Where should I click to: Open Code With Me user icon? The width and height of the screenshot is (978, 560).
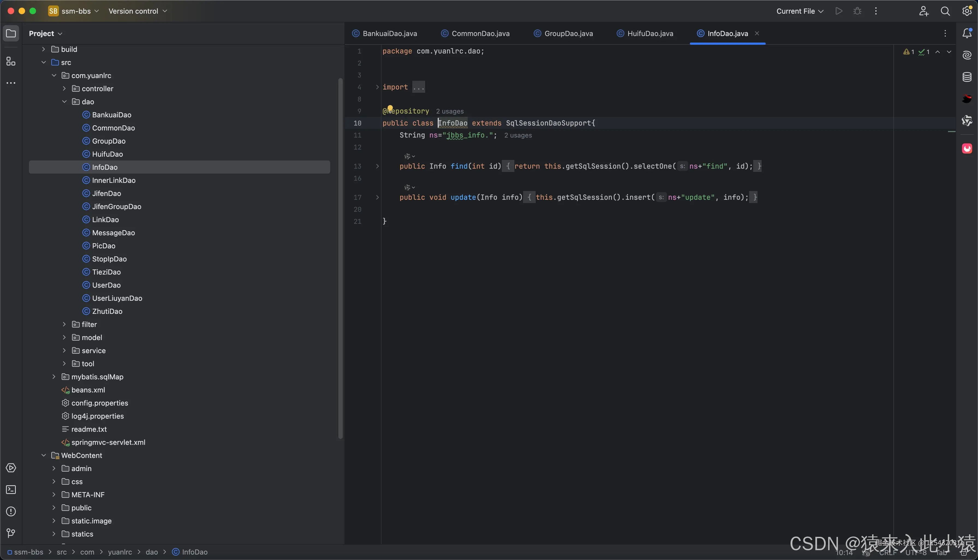pos(924,11)
